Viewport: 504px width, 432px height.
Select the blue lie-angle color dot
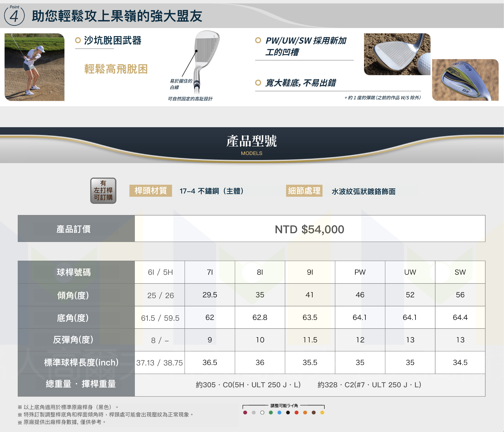point(279,413)
